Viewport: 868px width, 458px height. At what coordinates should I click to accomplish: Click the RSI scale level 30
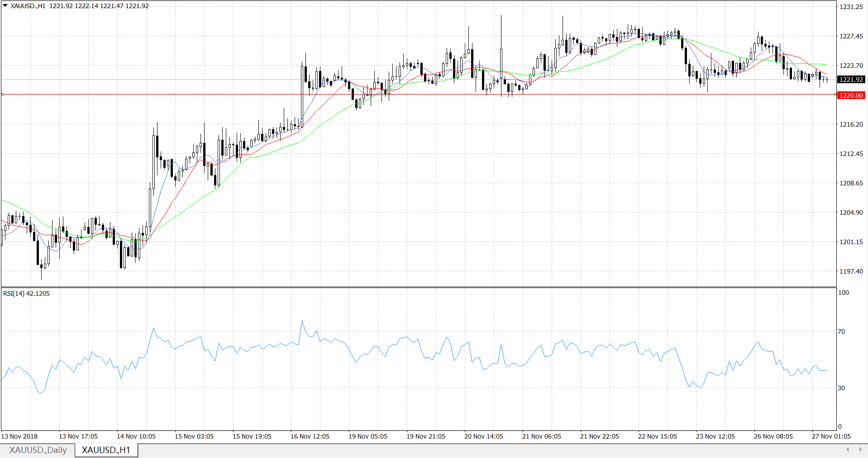click(x=841, y=388)
